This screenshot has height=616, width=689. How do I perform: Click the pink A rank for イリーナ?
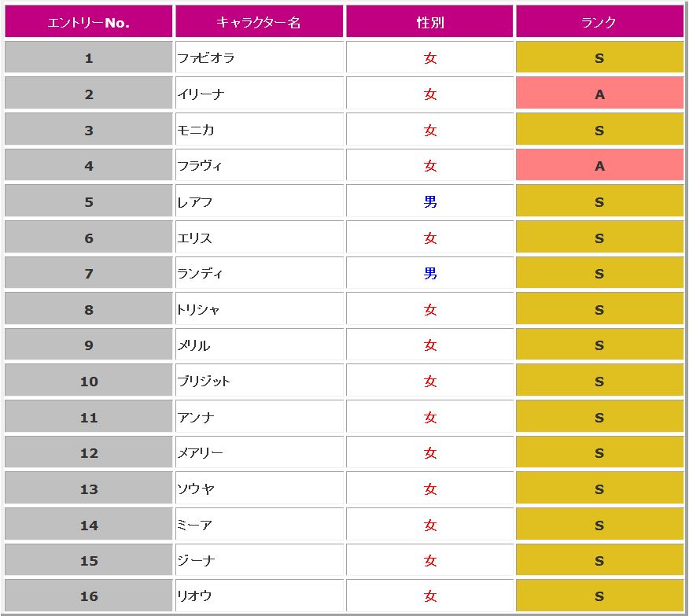click(x=599, y=94)
